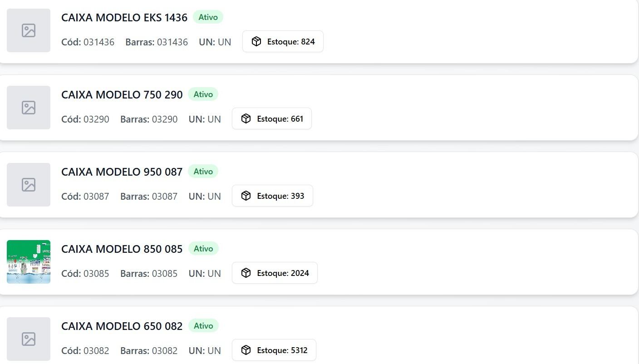Click the box icon beside Estoque: 824

tap(256, 42)
